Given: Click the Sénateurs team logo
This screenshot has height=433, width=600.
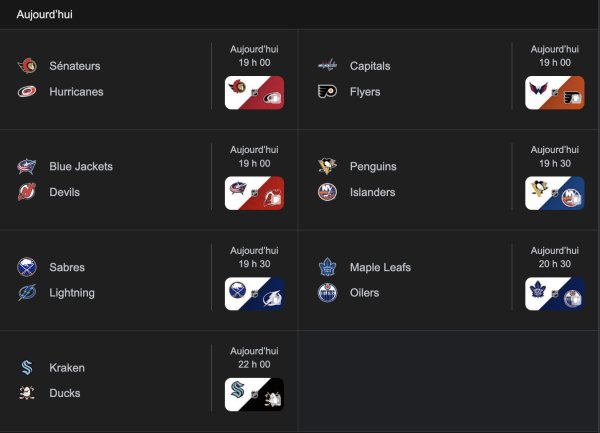Looking at the screenshot, I should tap(27, 66).
